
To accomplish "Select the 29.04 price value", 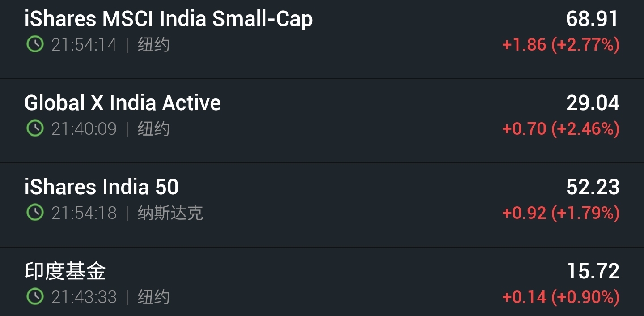I will point(593,103).
